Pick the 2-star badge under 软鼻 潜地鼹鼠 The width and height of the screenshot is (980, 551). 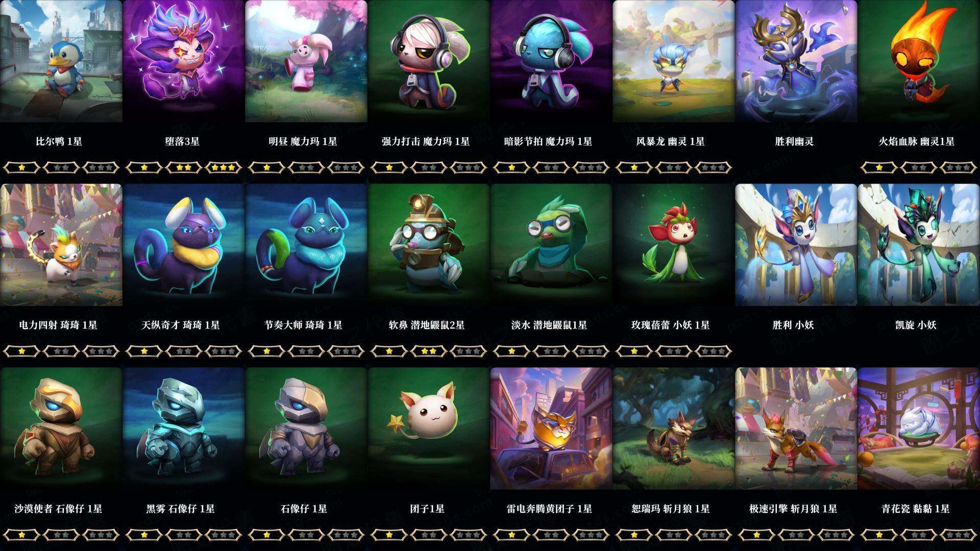pos(428,350)
